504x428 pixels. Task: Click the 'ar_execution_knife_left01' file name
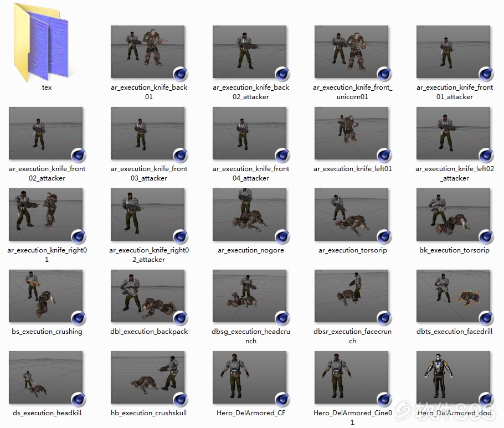(x=353, y=169)
